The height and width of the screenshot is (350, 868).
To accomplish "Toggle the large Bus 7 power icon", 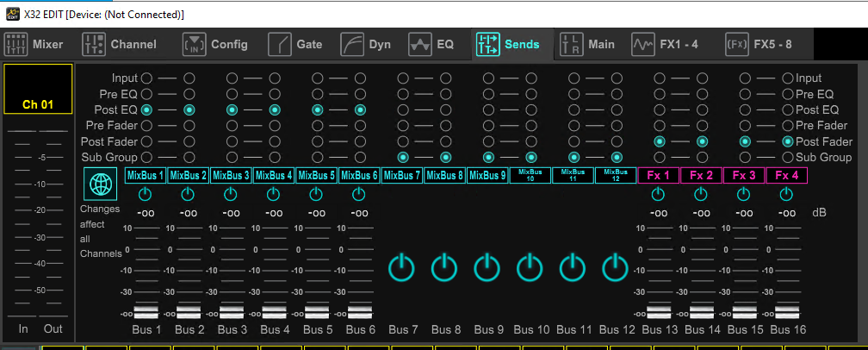I will 402,268.
